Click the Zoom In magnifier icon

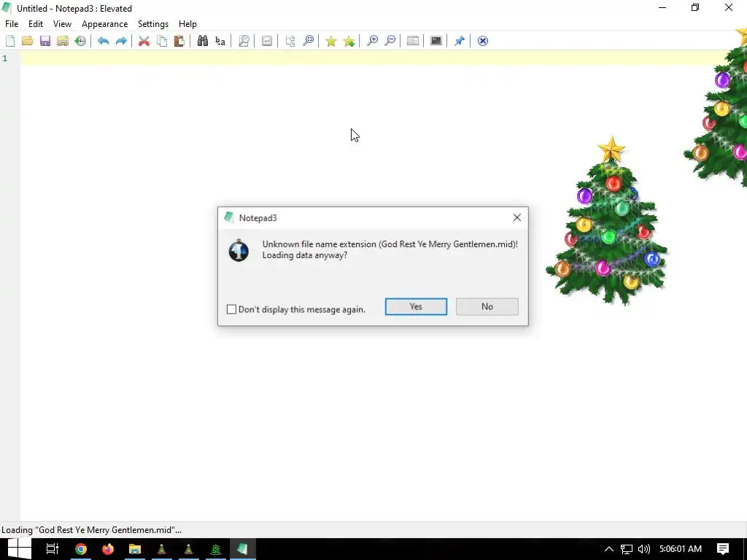tap(372, 41)
